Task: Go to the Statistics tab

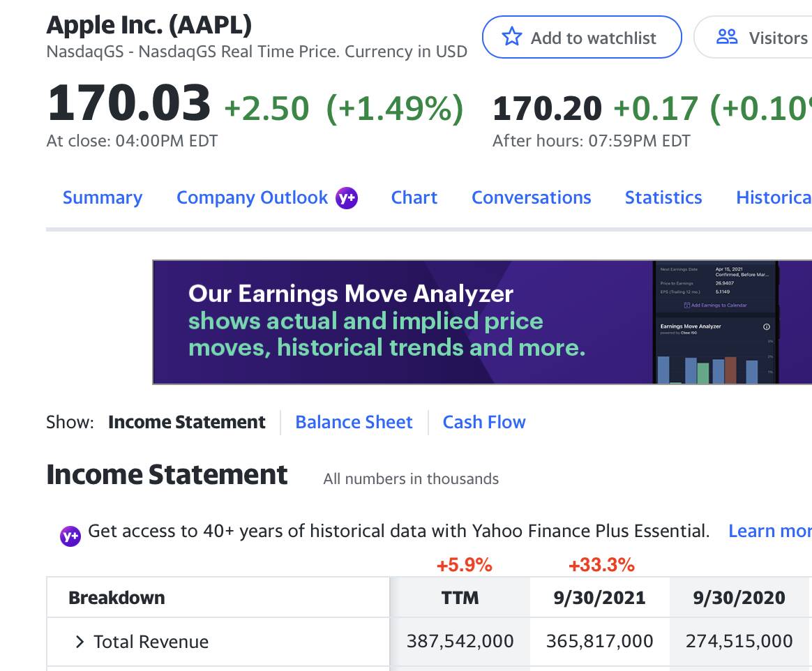Action: click(x=663, y=198)
